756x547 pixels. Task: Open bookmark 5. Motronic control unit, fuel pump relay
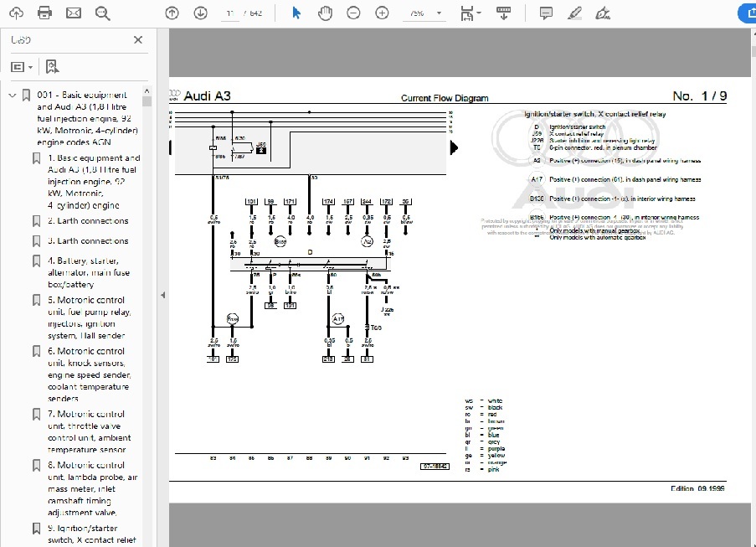tap(90, 317)
